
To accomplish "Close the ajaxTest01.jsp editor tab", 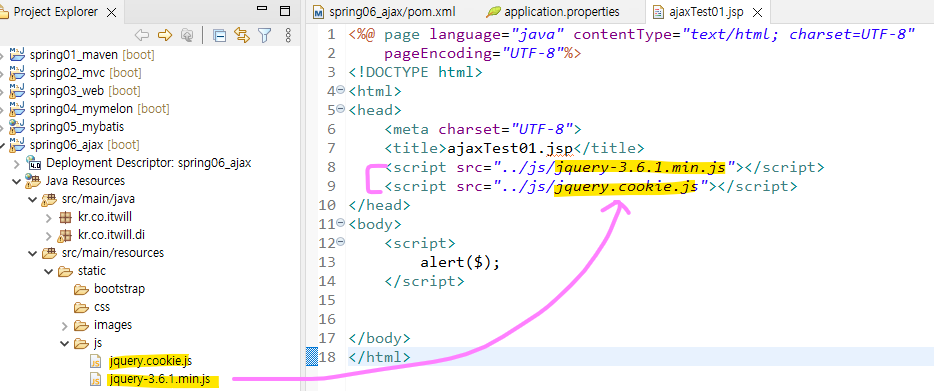I will (x=757, y=12).
